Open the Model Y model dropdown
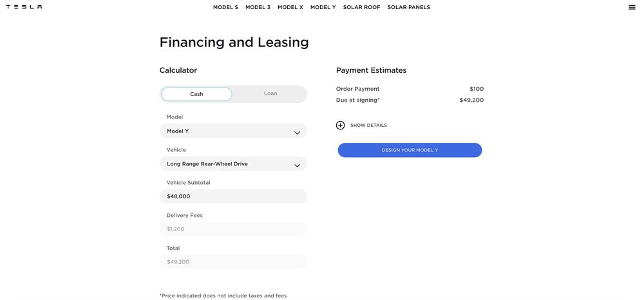This screenshot has height=300, width=644. tap(225, 131)
